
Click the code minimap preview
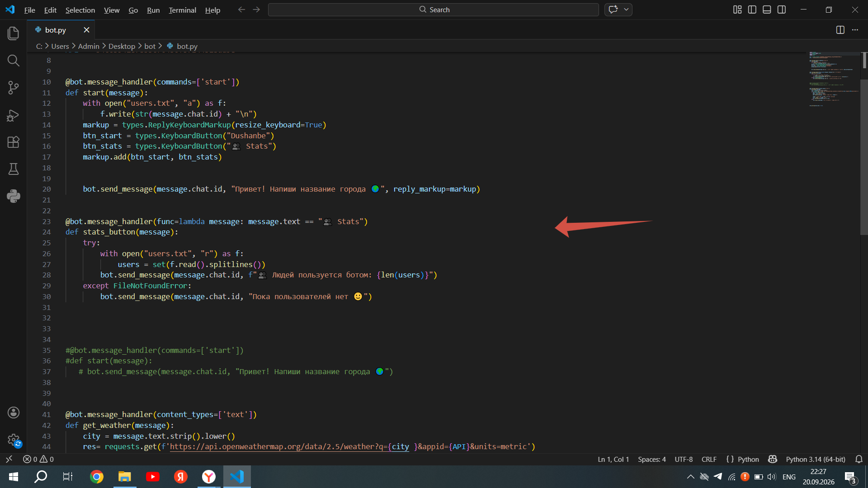click(834, 80)
